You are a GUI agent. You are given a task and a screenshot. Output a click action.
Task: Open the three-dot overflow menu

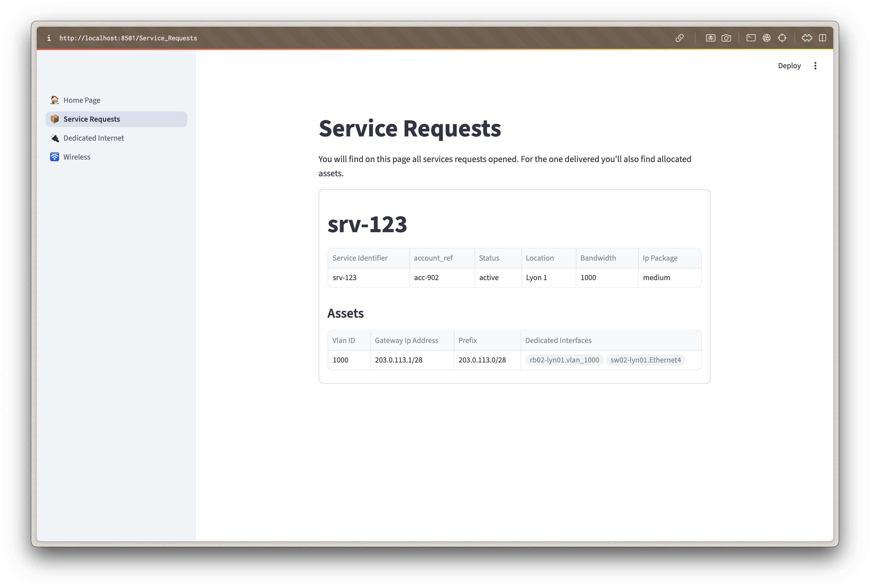[815, 65]
